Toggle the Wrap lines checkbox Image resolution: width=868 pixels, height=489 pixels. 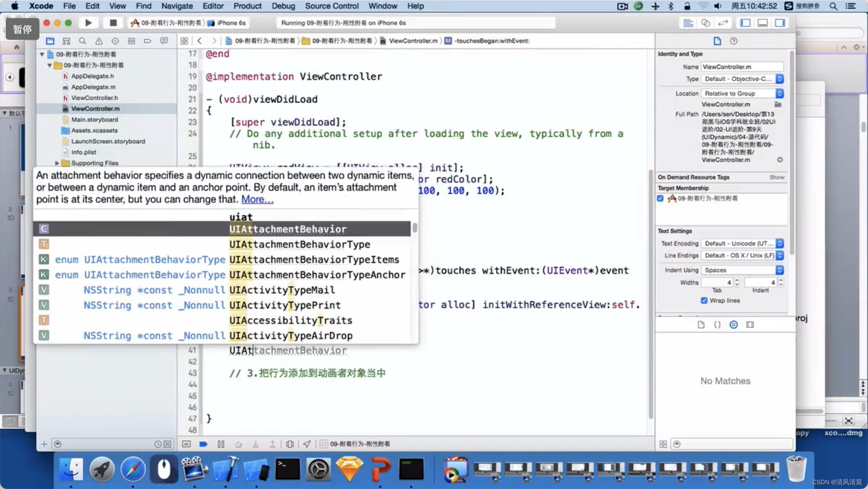(x=704, y=301)
